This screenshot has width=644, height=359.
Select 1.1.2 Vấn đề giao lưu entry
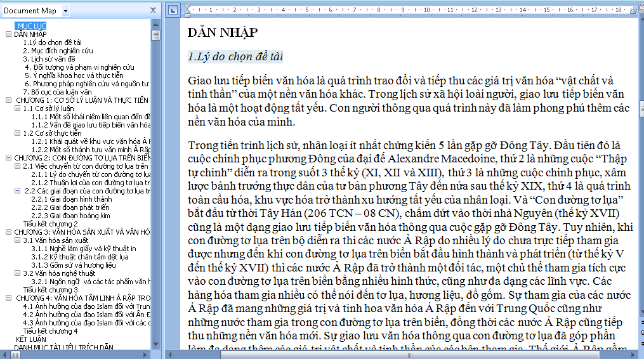(91, 125)
